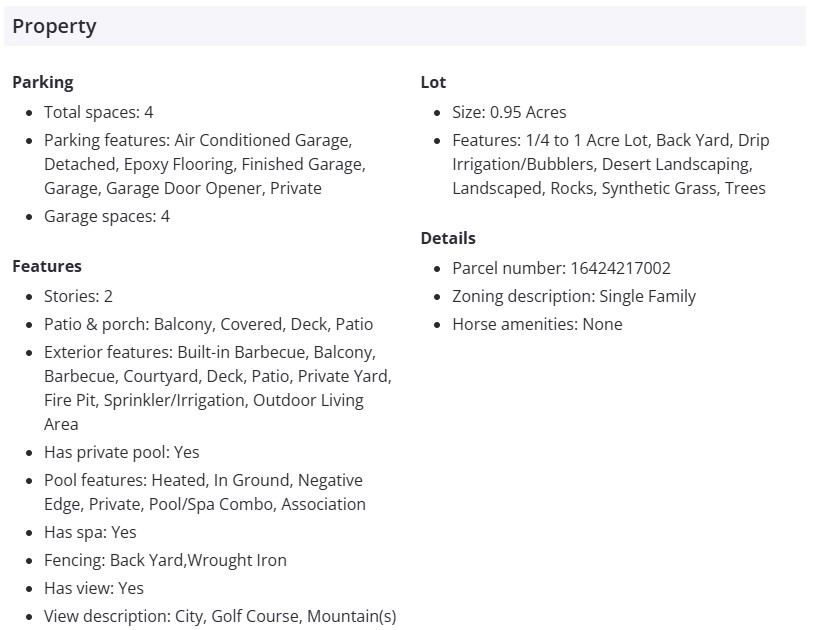The width and height of the screenshot is (823, 630).
Task: Click the Has spa: Yes item
Action: 90,532
